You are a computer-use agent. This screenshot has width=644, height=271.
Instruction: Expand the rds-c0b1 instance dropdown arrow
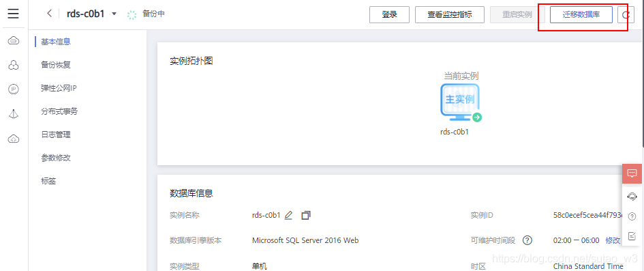point(114,14)
